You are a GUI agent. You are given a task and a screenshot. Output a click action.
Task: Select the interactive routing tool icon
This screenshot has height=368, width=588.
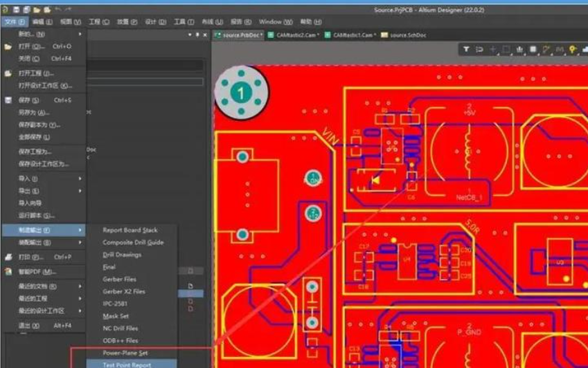tap(547, 50)
